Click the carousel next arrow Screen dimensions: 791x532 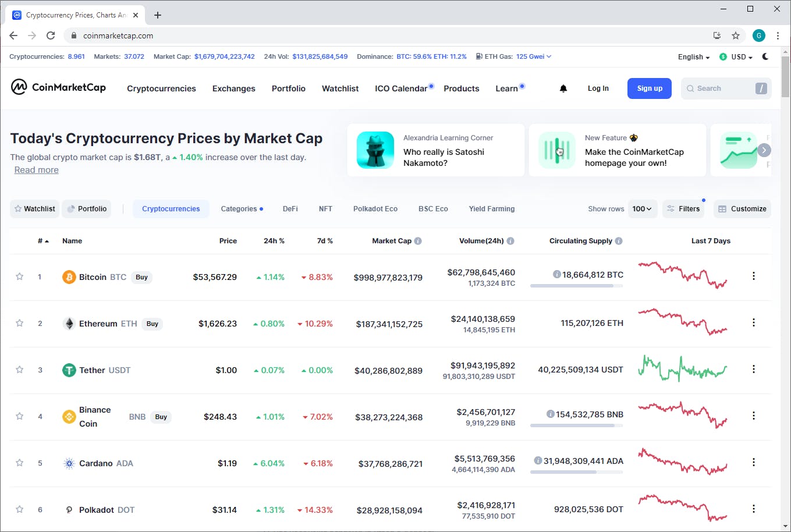pyautogui.click(x=764, y=150)
